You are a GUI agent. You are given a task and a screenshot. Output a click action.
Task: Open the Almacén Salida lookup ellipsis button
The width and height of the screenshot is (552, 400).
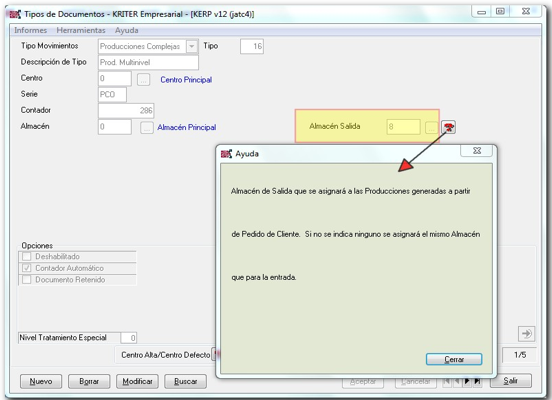pos(431,127)
